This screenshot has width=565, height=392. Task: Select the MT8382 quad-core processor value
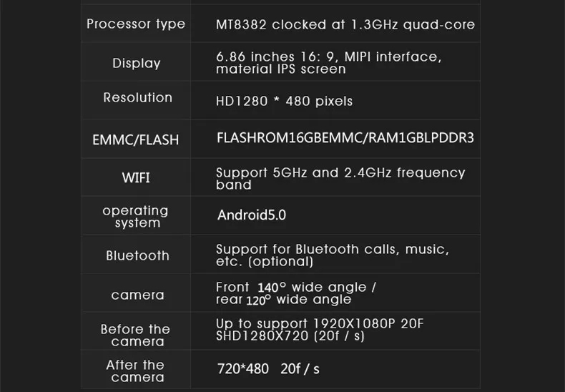pos(345,24)
